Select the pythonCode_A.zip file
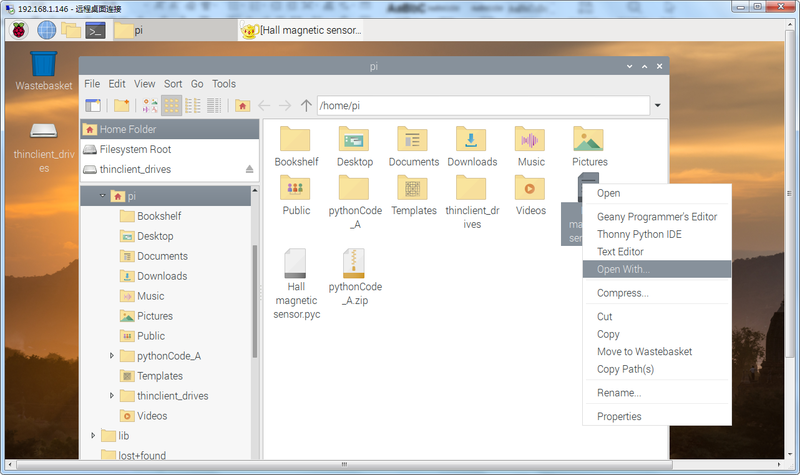Viewport: 800px width, 475px height. (x=355, y=277)
